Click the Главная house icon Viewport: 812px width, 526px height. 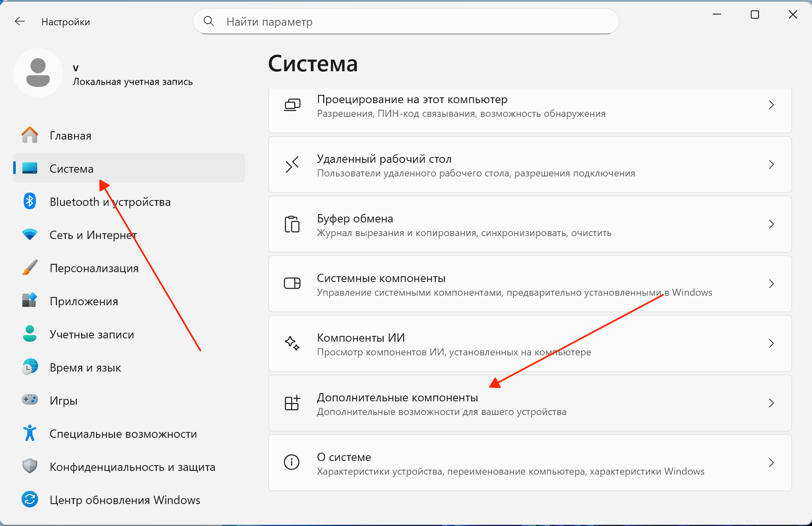click(x=30, y=135)
